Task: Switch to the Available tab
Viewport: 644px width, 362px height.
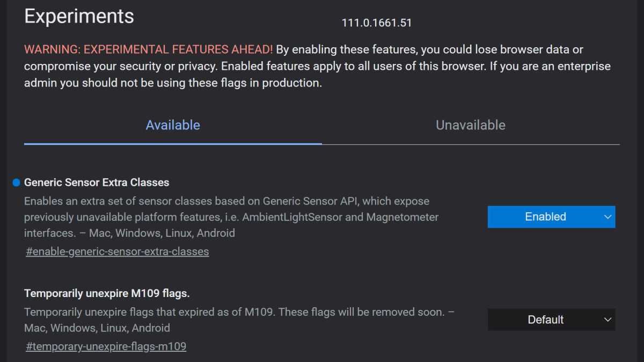Action: 173,125
